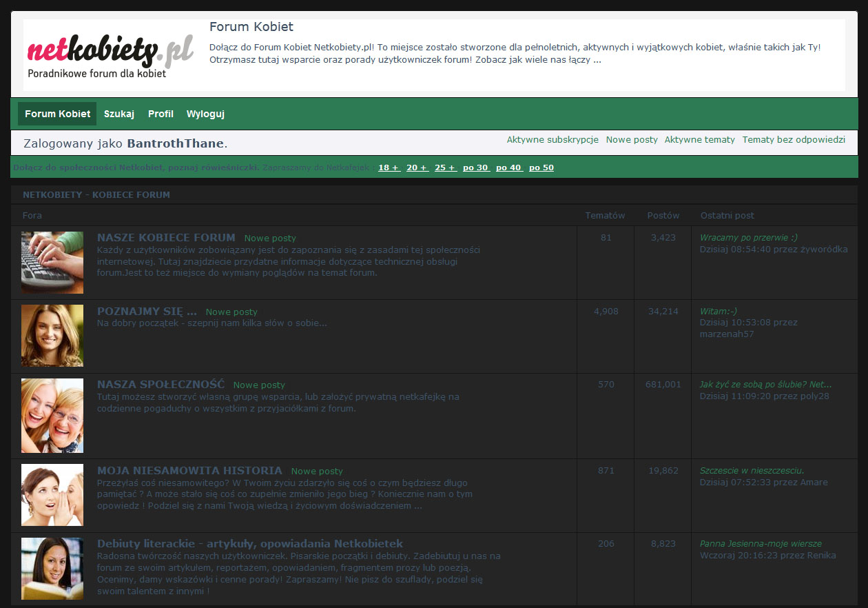Open last post 'Jak żyć ze sobą po ślubie? Net...'
The image size is (868, 608).
[765, 385]
